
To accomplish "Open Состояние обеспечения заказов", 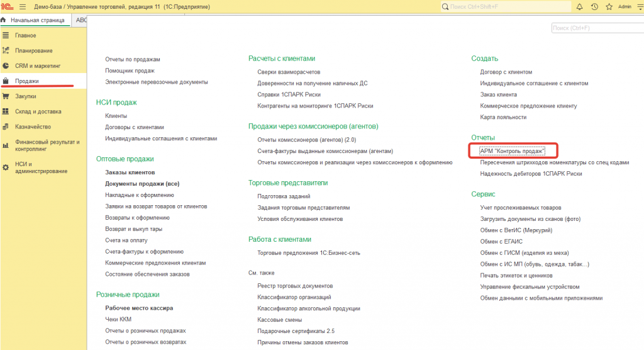I will point(147,274).
